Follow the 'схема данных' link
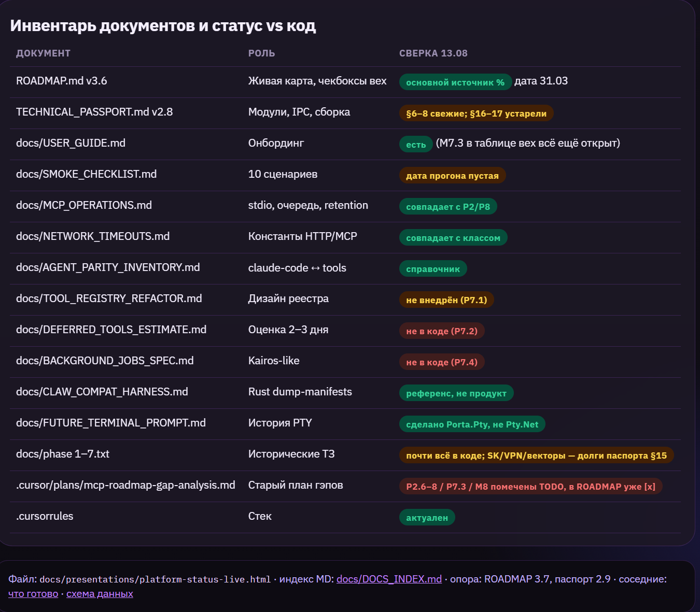Viewport: 700px width, 612px height. pos(100,593)
